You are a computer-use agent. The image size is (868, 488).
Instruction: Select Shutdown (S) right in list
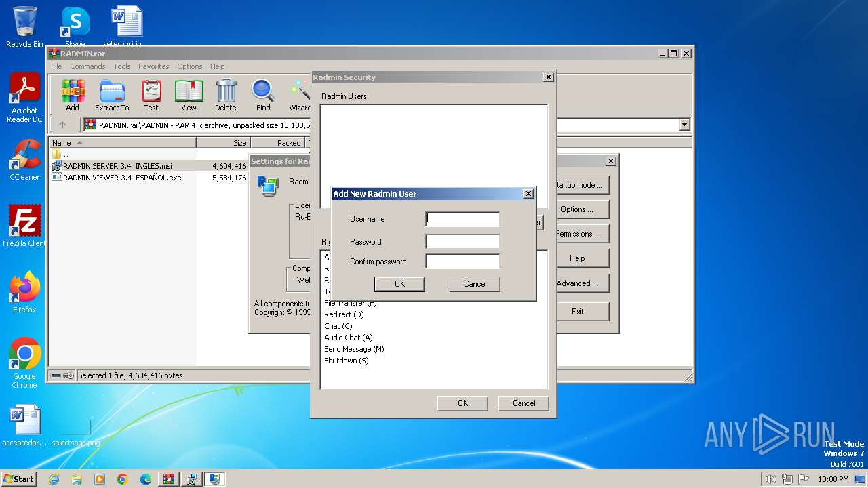[x=347, y=361]
